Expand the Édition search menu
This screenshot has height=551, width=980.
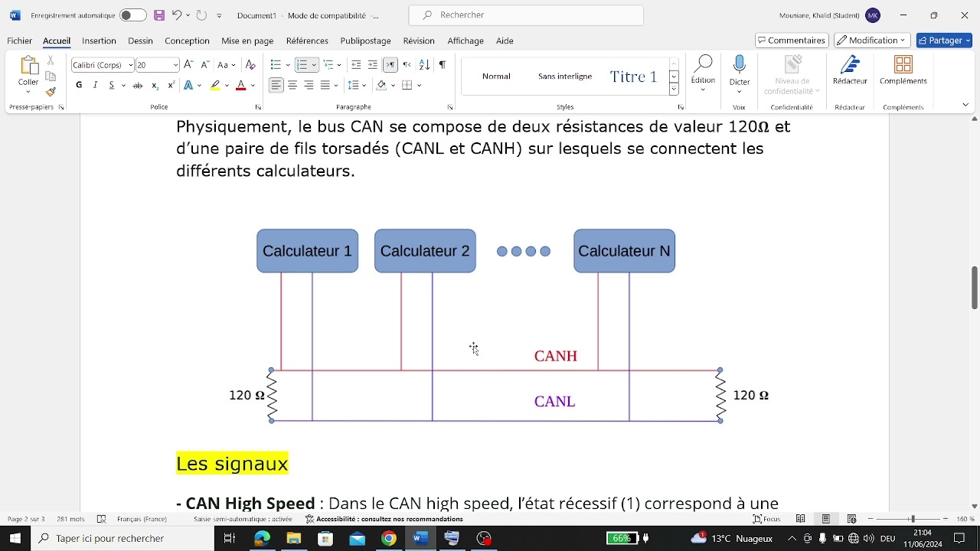[x=703, y=73]
